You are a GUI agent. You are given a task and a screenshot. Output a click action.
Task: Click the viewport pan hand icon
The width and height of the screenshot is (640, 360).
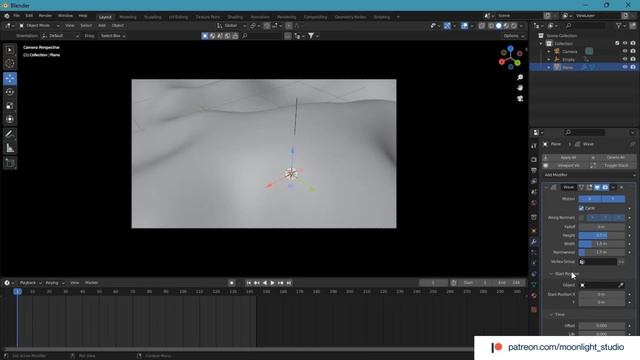pyautogui.click(x=520, y=88)
